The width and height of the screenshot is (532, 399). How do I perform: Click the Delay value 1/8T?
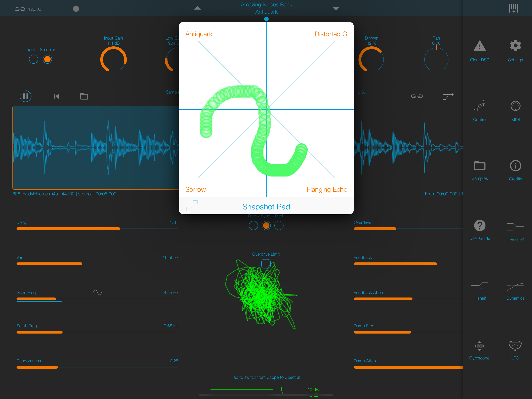[x=174, y=222]
